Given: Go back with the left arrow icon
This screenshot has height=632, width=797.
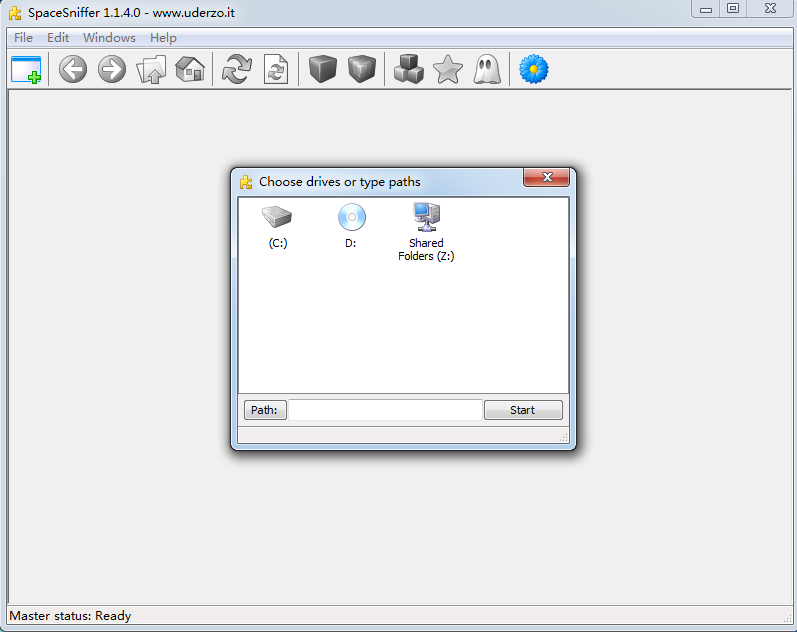Looking at the screenshot, I should pos(73,70).
